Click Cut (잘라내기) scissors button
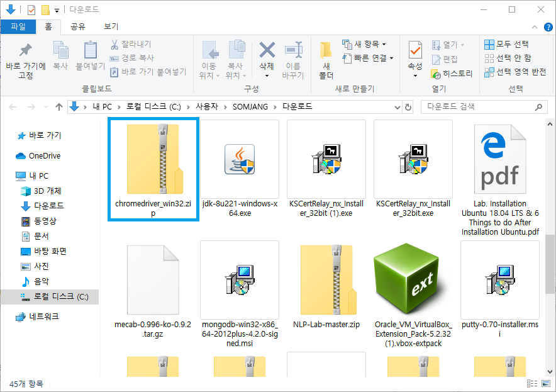The width and height of the screenshot is (556, 392). 131,44
